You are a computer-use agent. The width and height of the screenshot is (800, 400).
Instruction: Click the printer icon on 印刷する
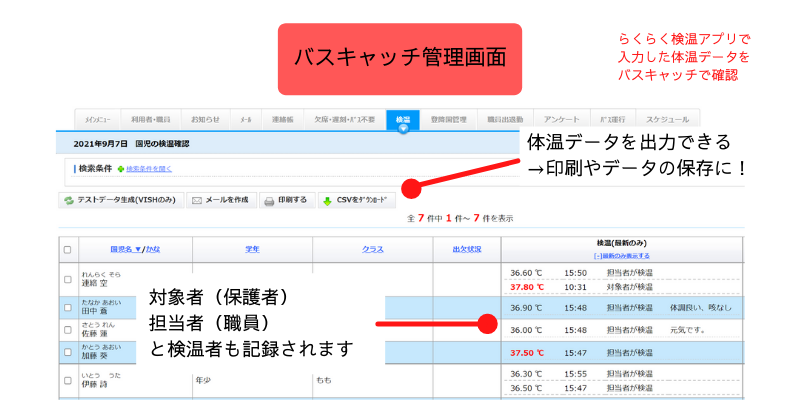(x=269, y=200)
